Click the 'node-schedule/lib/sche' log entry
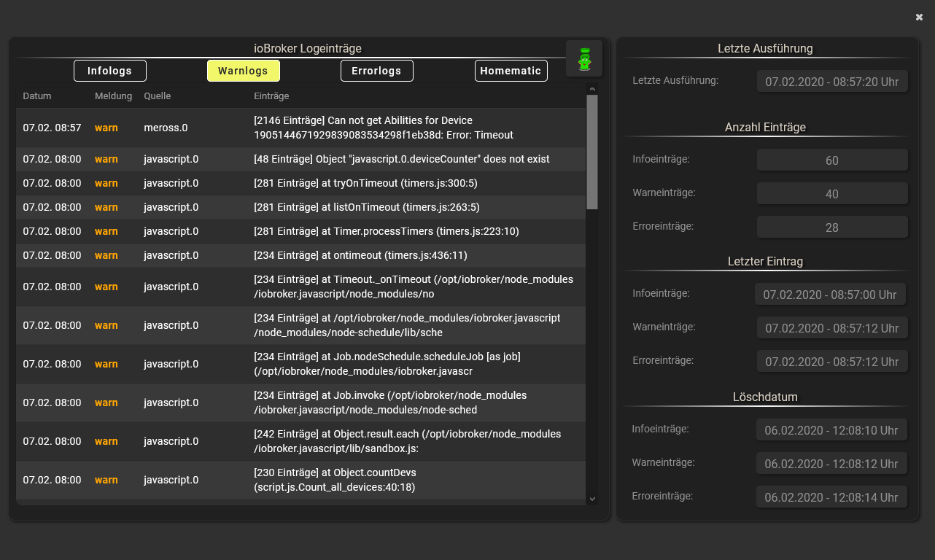Image resolution: width=935 pixels, height=560 pixels. (x=407, y=325)
